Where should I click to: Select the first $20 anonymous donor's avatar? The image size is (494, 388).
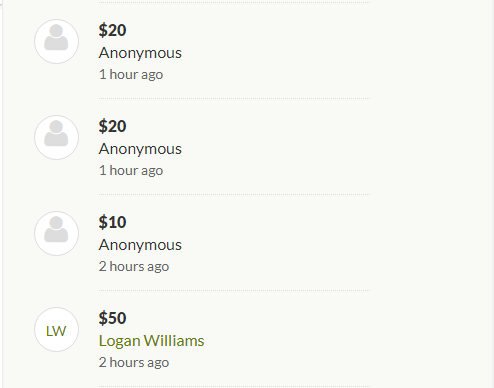pos(56,42)
